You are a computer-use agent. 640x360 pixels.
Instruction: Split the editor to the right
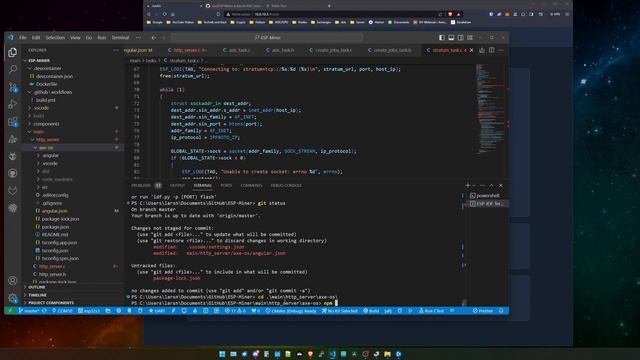pyautogui.click(x=491, y=50)
